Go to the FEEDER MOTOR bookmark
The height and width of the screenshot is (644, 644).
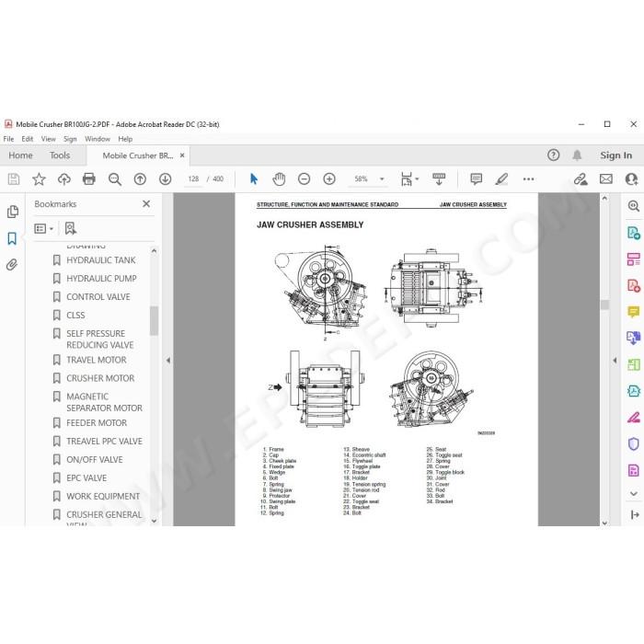pos(97,422)
